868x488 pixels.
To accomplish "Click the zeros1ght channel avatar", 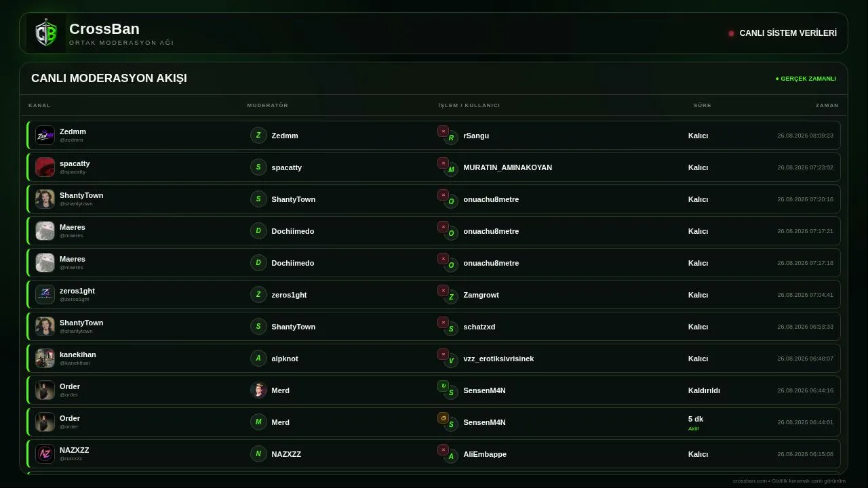I will point(45,295).
